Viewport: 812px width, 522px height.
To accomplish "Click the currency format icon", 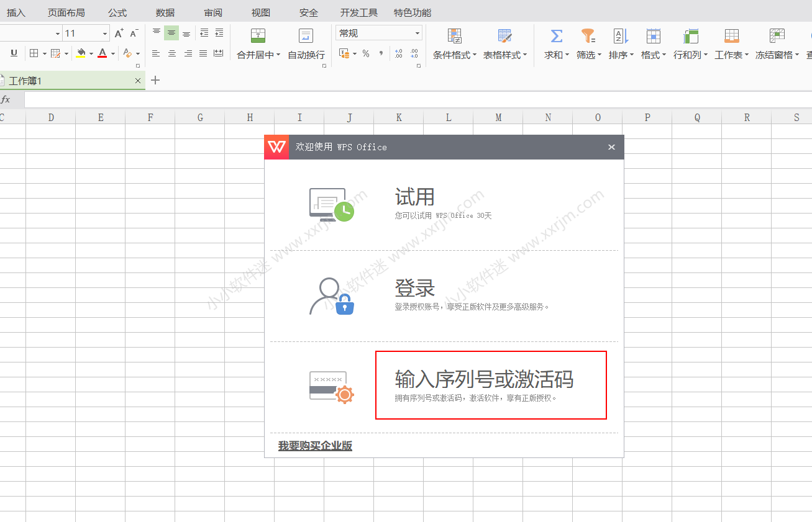I will click(x=344, y=54).
